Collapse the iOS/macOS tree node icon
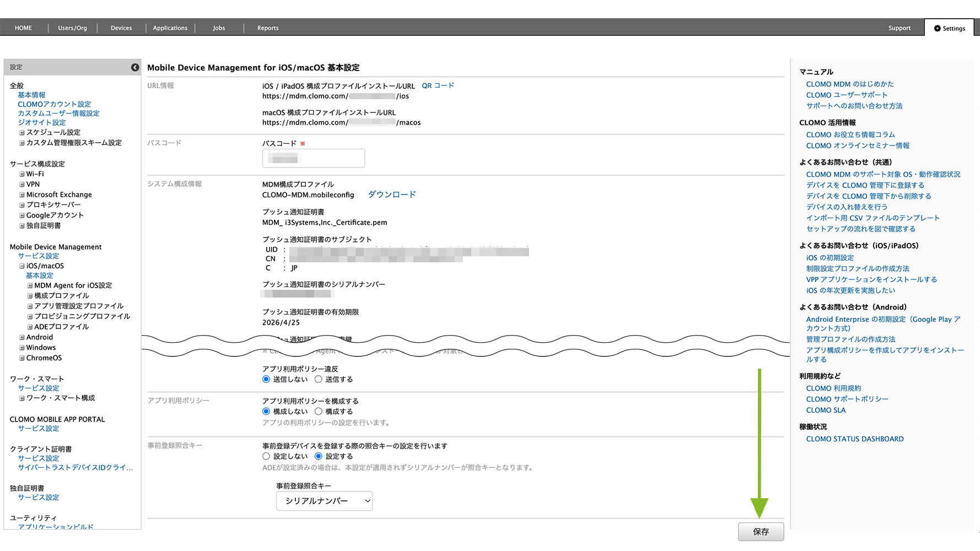 click(x=22, y=266)
